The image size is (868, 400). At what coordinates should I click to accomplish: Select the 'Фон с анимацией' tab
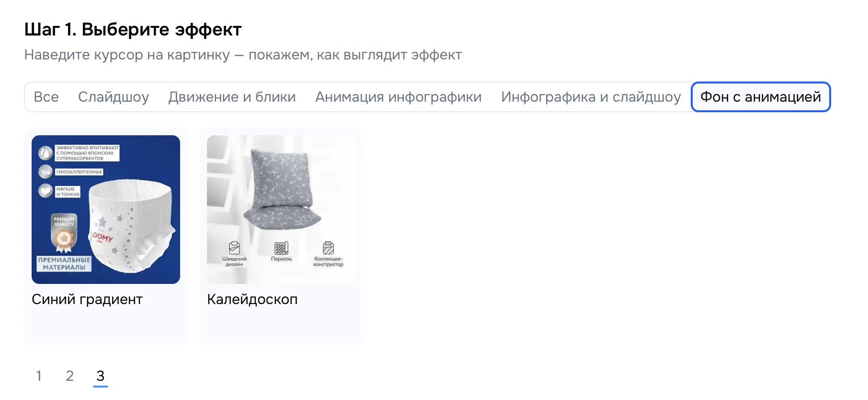[761, 97]
